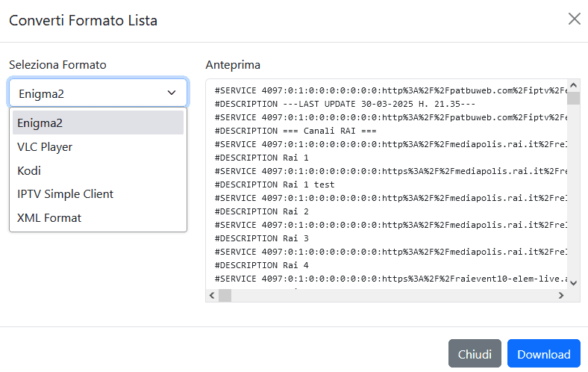Image resolution: width=588 pixels, height=372 pixels.
Task: Click the #SERVICE line containing raievent10-elem-live
Action: click(x=390, y=279)
